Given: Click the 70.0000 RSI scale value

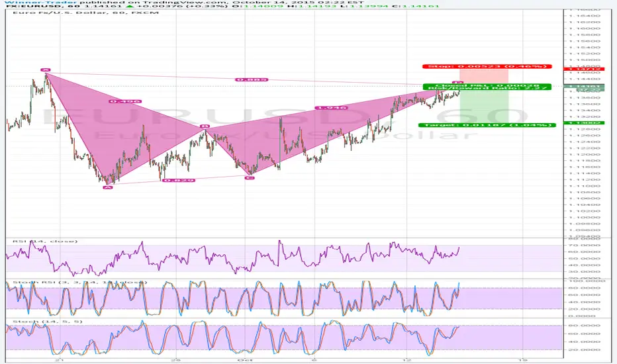Looking at the screenshot, I should [583, 245].
